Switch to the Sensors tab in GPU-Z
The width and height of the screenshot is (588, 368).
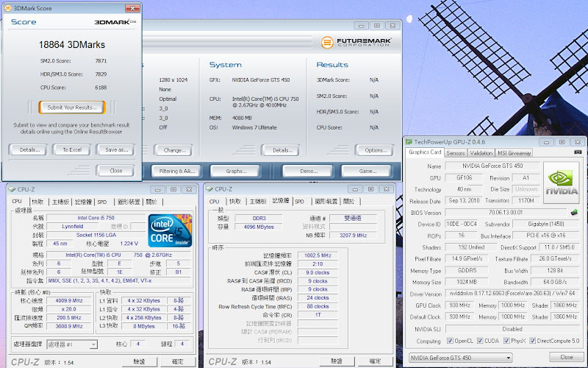[x=456, y=153]
